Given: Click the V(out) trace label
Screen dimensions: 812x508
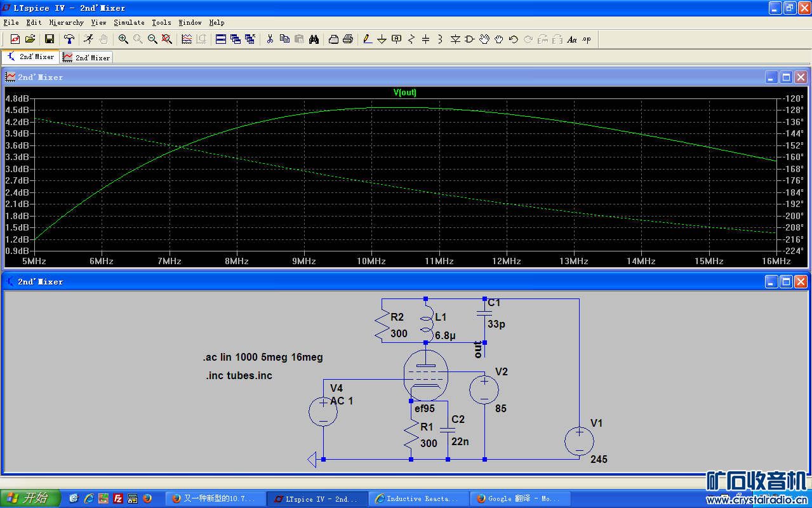Looking at the screenshot, I should (x=405, y=93).
